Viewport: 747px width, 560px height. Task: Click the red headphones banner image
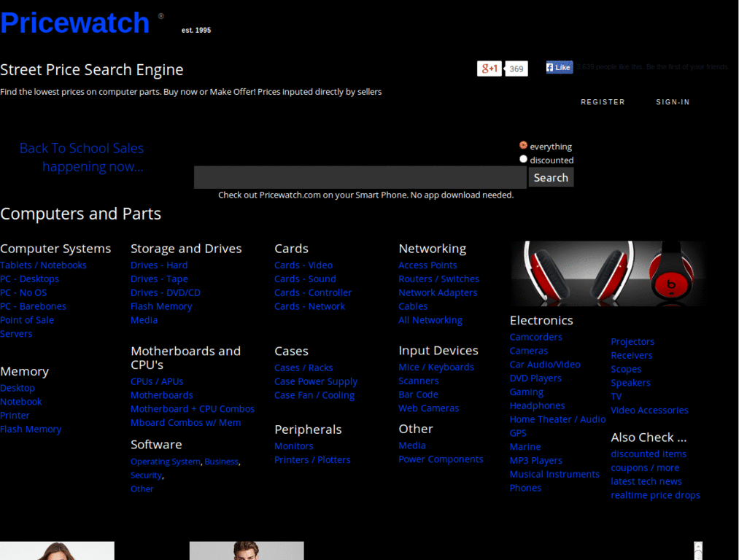tap(609, 273)
